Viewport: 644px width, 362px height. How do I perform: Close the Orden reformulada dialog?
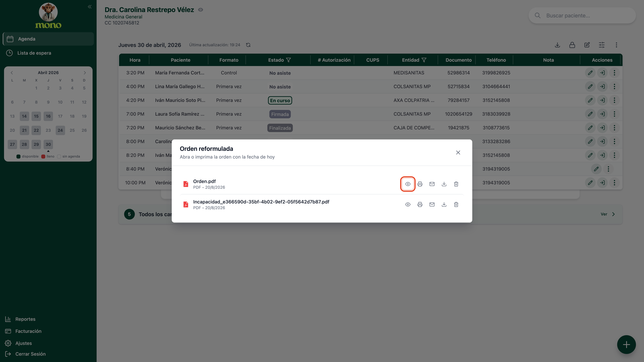[x=458, y=152]
